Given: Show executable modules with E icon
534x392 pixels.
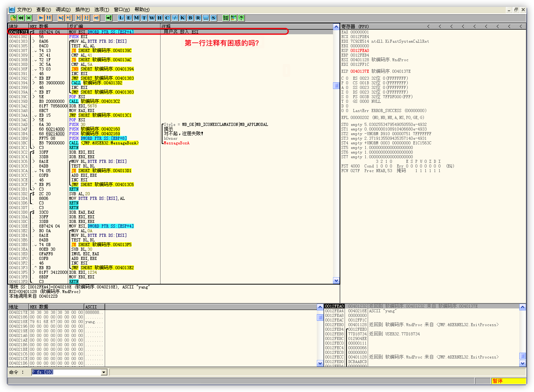Looking at the screenshot, I should pos(129,18).
